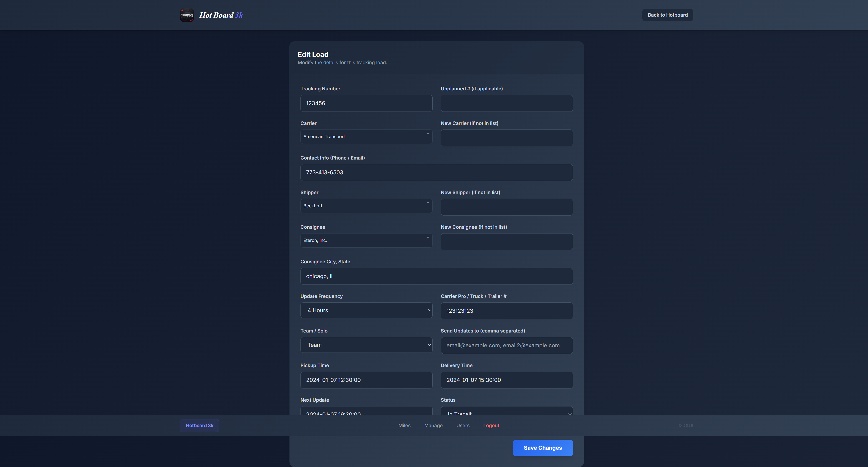Click the Back to Hotboard button

coord(667,15)
